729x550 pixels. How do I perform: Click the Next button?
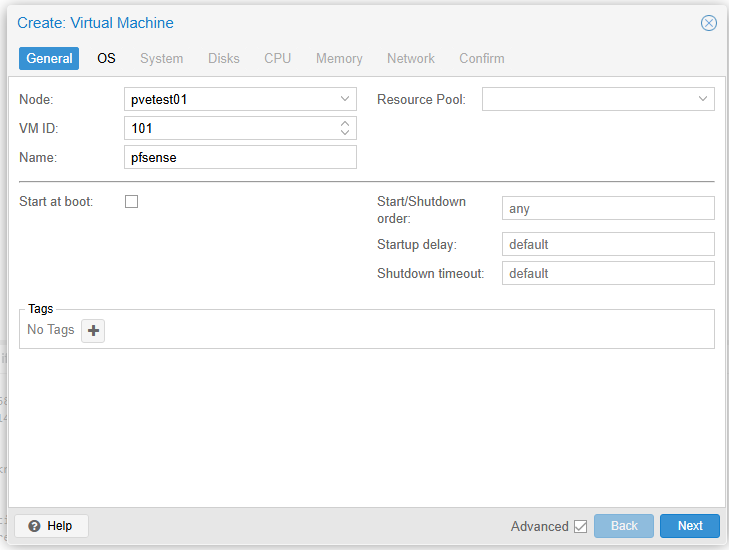click(x=690, y=526)
